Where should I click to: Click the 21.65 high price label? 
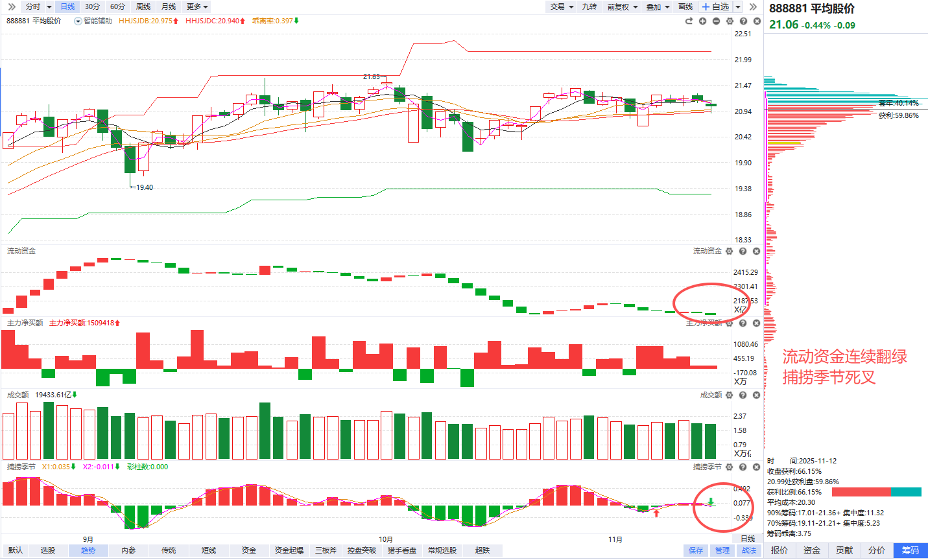372,76
